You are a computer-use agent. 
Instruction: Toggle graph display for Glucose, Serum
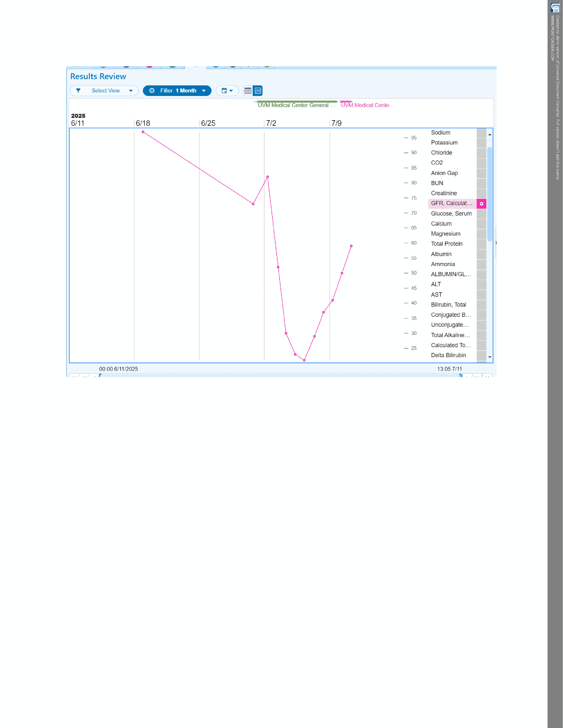(481, 214)
